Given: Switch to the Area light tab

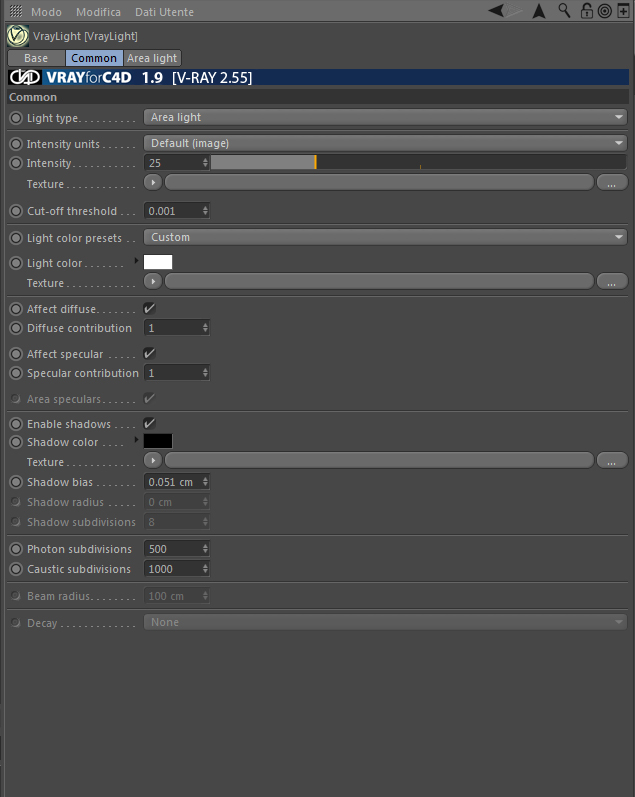Looking at the screenshot, I should coord(152,58).
